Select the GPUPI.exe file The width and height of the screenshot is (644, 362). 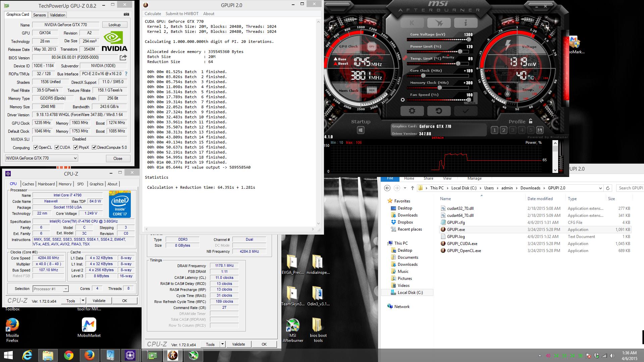456,230
